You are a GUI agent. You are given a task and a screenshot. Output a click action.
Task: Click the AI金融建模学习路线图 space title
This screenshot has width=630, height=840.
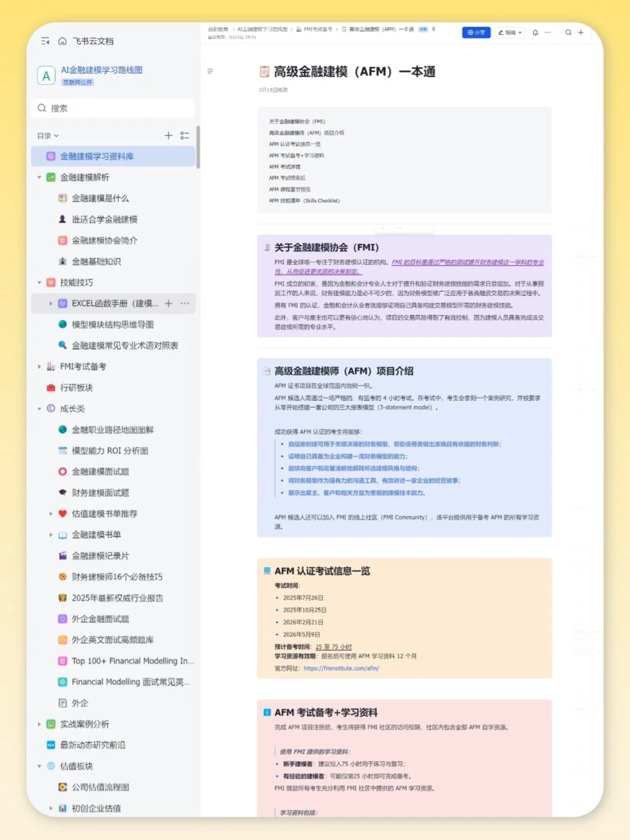[101, 70]
